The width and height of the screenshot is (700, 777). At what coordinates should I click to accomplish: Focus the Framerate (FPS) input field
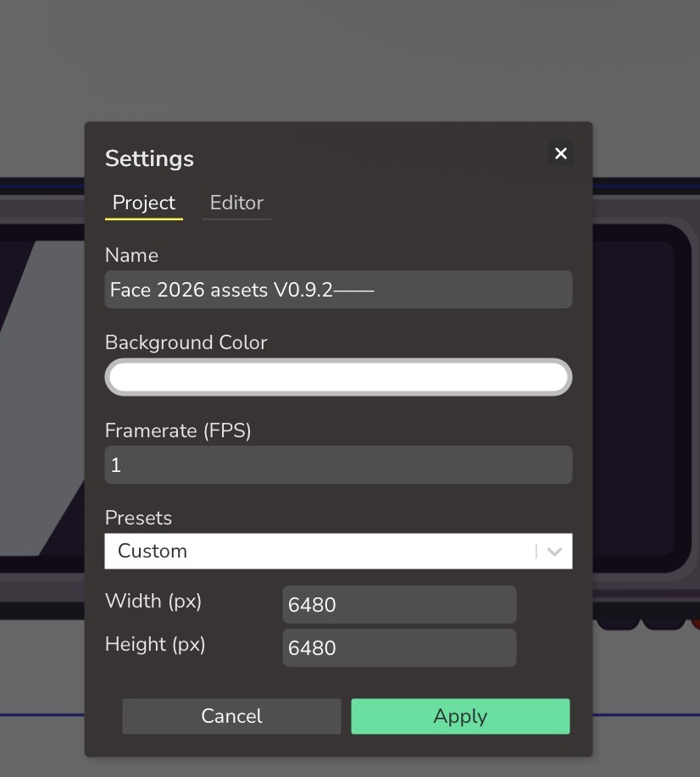pyautogui.click(x=338, y=465)
